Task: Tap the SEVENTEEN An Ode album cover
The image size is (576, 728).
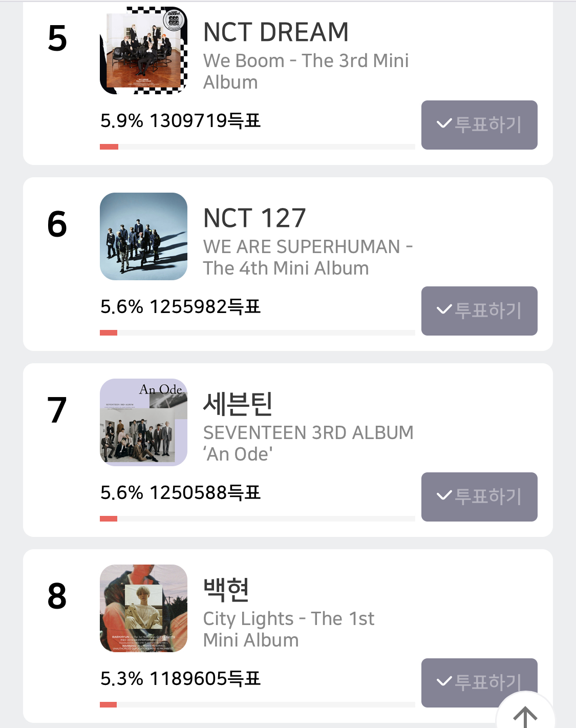Action: tap(143, 422)
